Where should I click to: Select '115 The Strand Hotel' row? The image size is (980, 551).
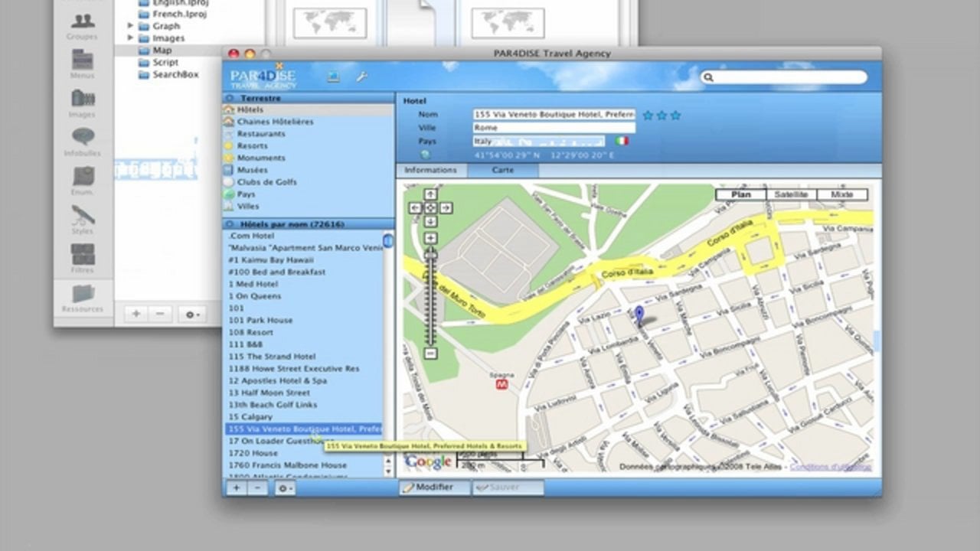pyautogui.click(x=303, y=357)
